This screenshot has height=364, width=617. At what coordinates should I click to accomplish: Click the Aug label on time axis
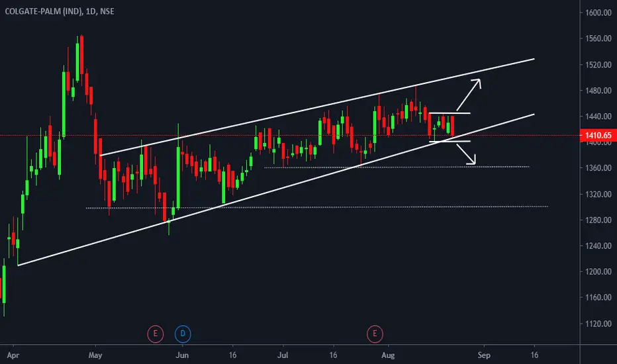388,355
